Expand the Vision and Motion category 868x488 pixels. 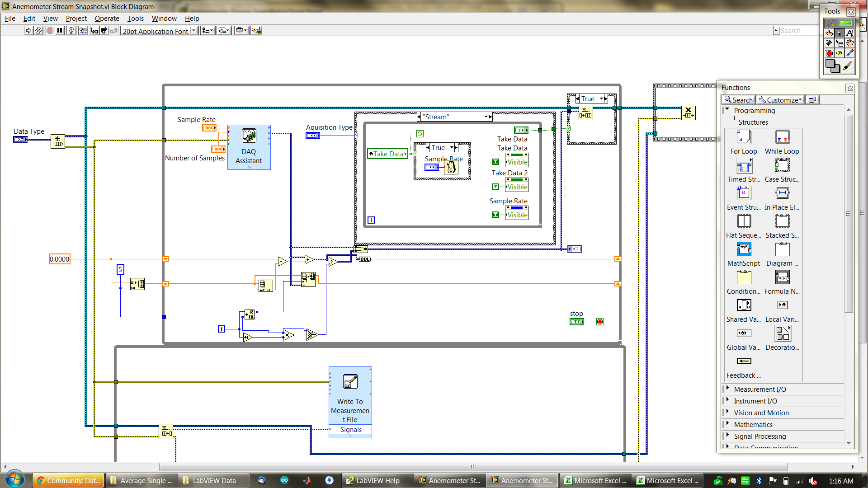pyautogui.click(x=727, y=412)
